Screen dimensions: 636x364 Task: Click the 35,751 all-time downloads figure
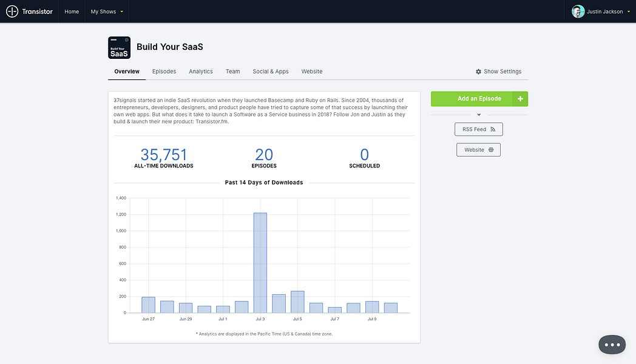164,155
